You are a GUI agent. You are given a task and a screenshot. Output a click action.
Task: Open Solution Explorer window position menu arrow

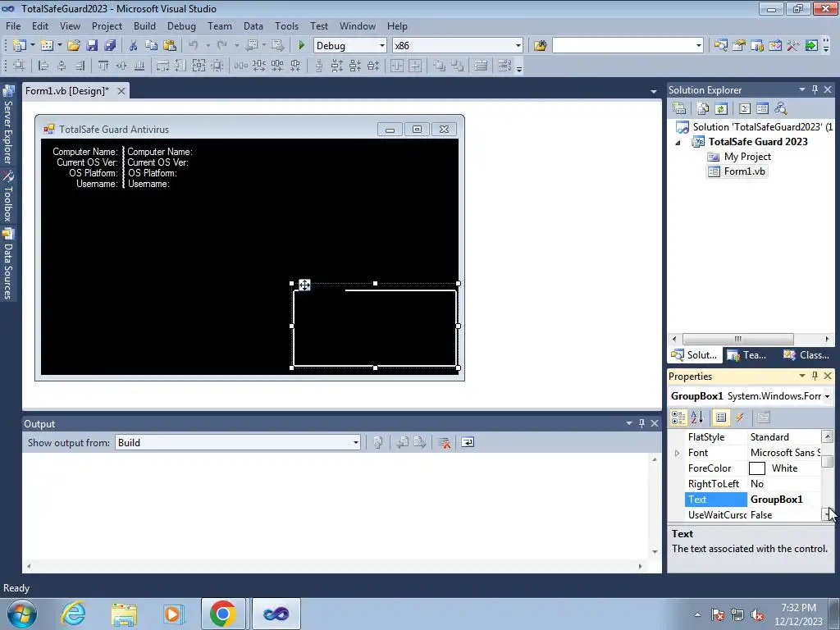point(802,89)
